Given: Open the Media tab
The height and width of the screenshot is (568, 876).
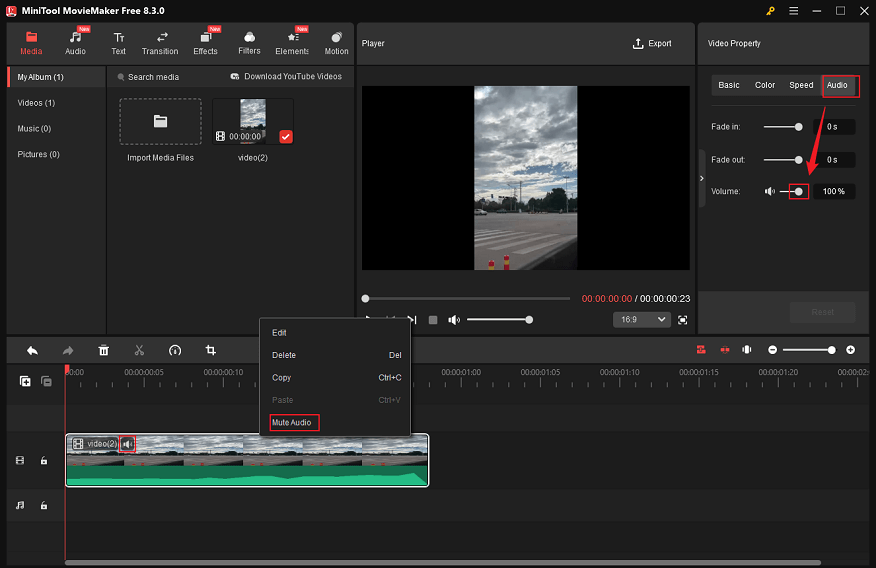Looking at the screenshot, I should (31, 43).
